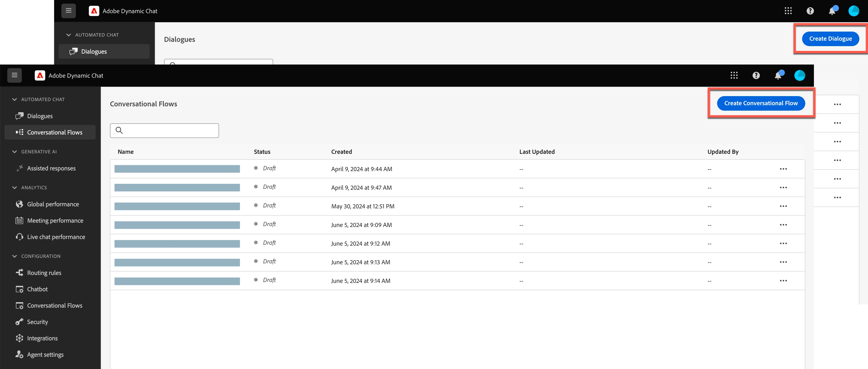Collapse the Generative AI section
The width and height of the screenshot is (868, 369).
[x=15, y=152]
